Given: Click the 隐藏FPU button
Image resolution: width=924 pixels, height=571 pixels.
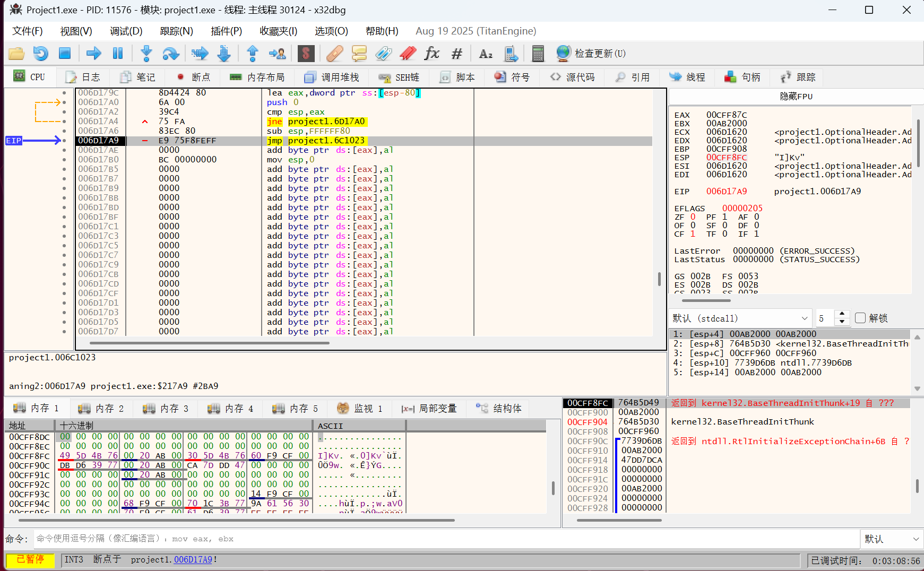Looking at the screenshot, I should (796, 97).
